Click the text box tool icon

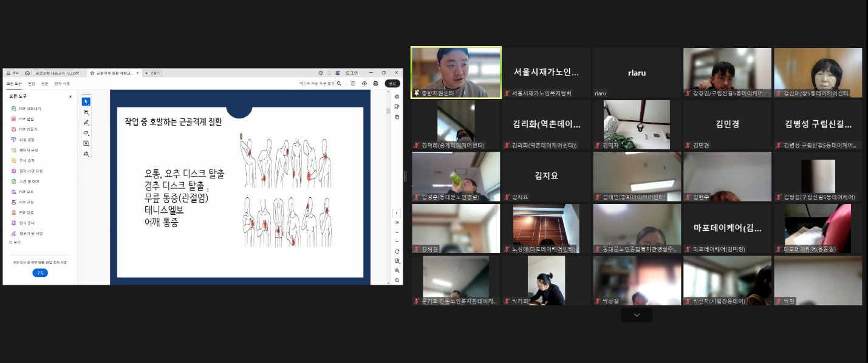click(86, 143)
